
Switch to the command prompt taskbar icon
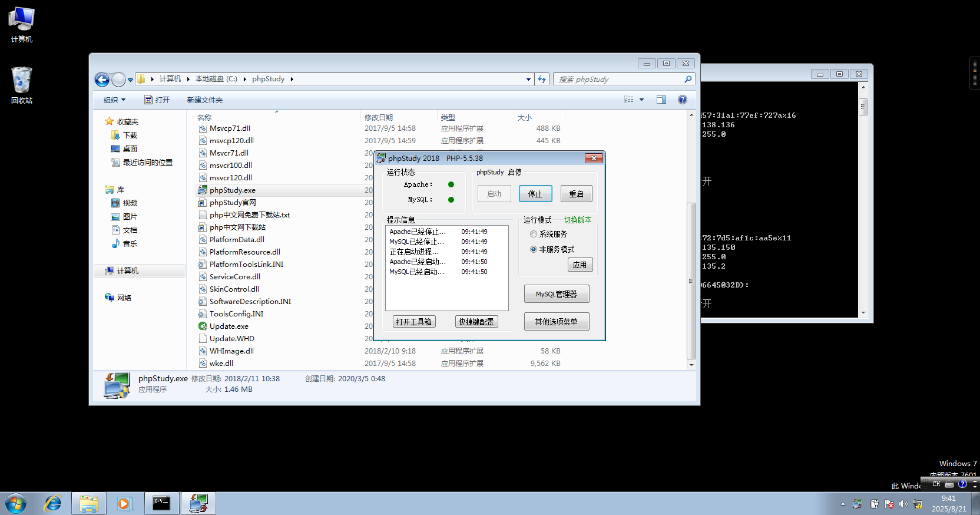click(x=161, y=504)
